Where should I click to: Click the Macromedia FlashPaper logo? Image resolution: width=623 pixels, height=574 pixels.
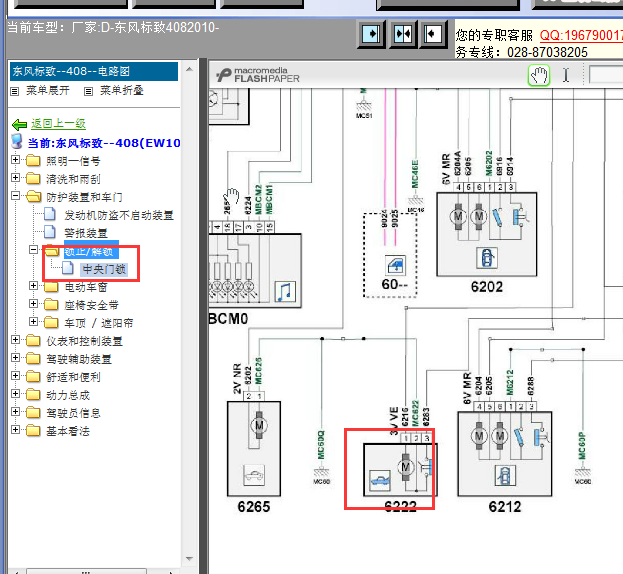pos(258,75)
